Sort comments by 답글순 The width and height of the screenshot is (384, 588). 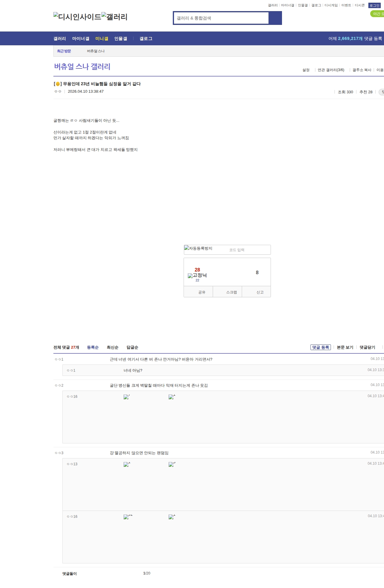(132, 347)
